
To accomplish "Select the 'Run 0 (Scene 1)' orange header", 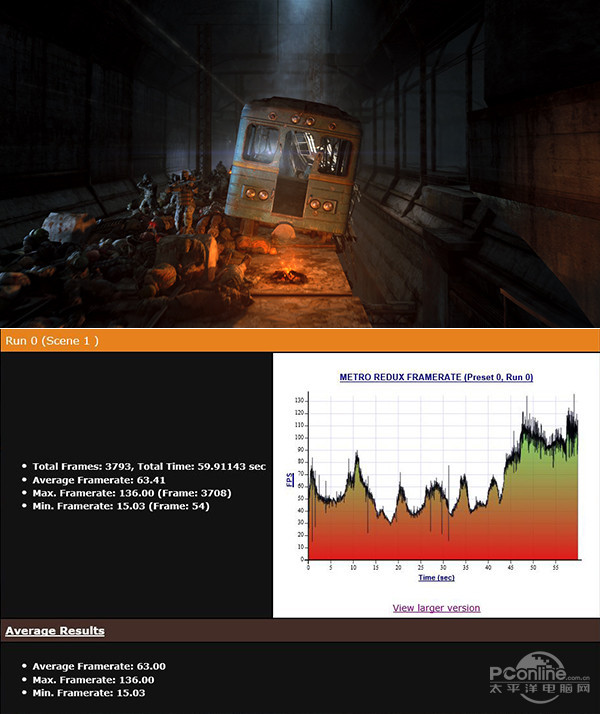I will pos(300,341).
